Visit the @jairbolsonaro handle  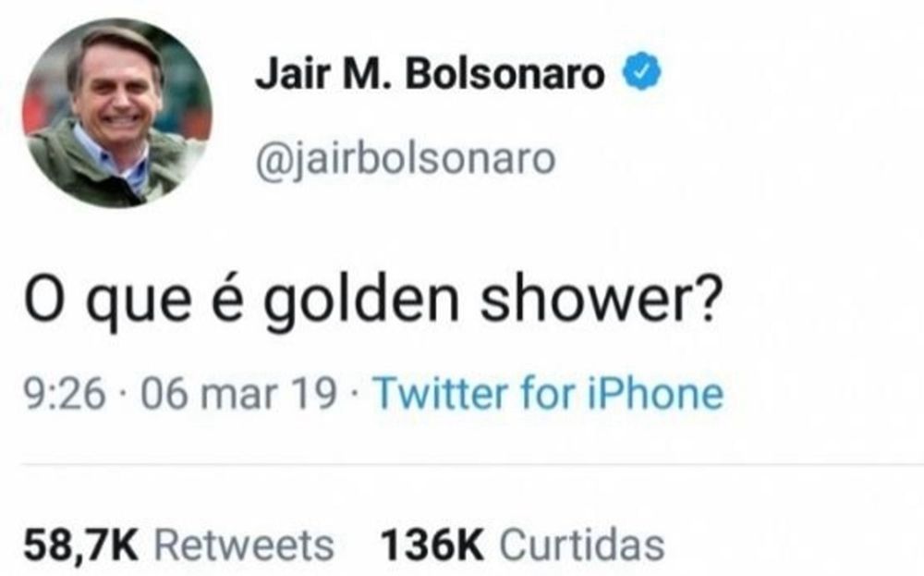tap(406, 160)
